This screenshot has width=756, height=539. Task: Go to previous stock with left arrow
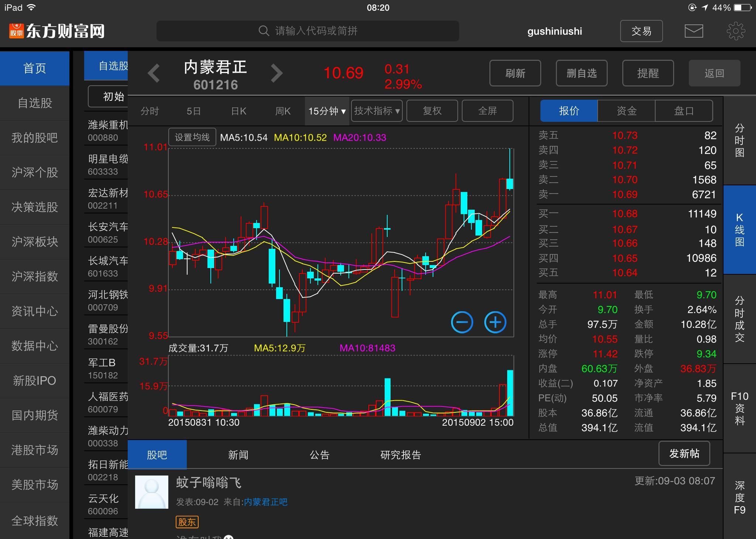coord(154,73)
